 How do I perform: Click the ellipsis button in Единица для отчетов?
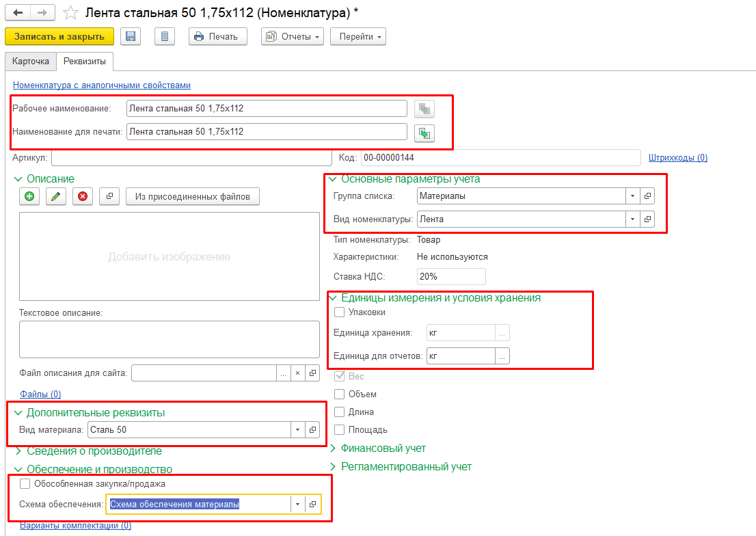point(502,356)
